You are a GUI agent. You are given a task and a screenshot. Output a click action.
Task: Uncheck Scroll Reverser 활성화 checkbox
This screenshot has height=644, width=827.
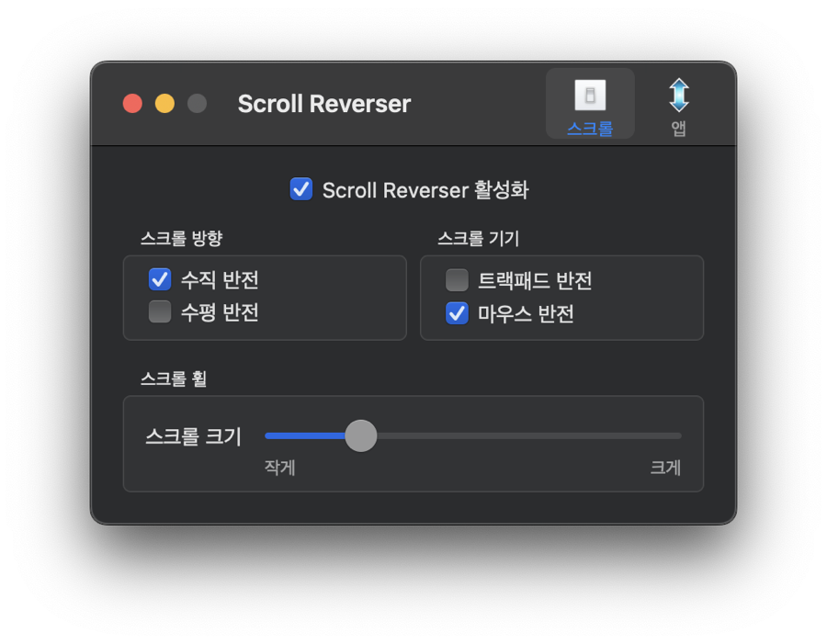tap(301, 189)
